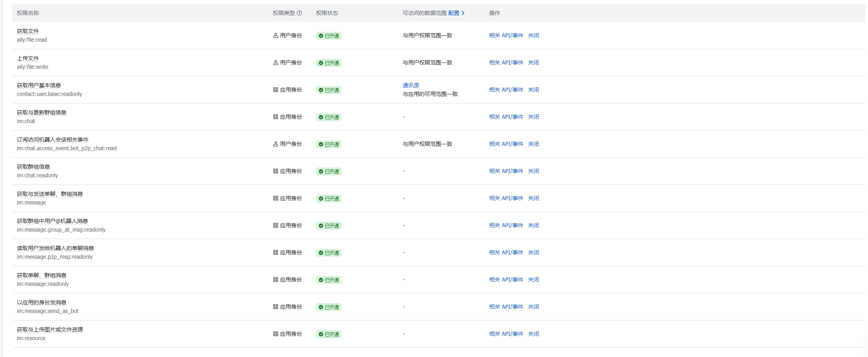Click permission name 获取文件
This screenshot has width=868, height=357.
[28, 31]
